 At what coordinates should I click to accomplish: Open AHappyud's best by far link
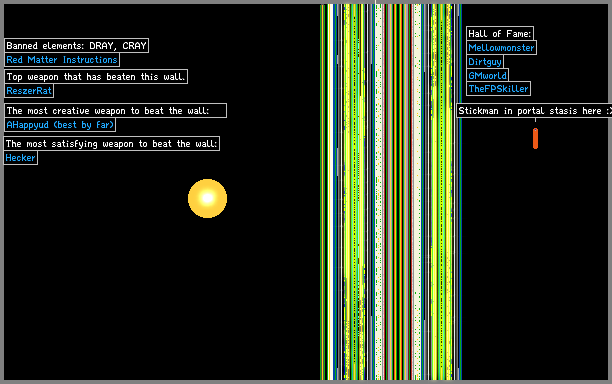coord(60,125)
